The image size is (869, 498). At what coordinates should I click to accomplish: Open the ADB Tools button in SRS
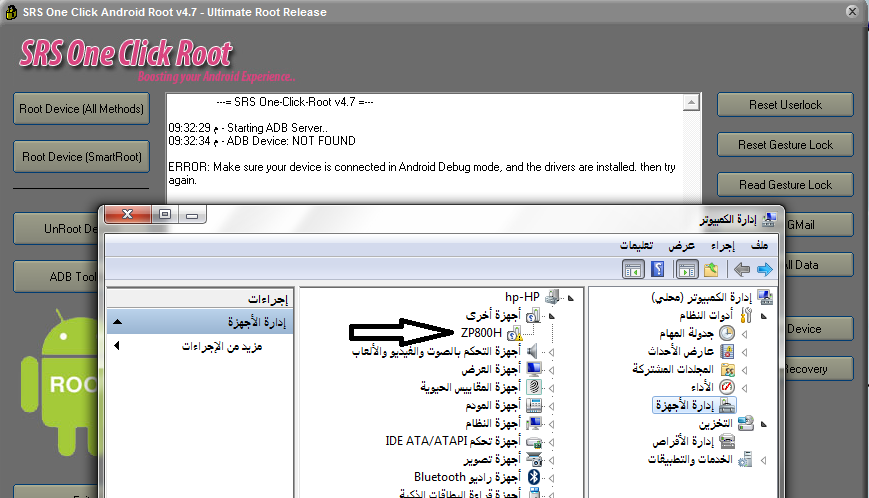coord(56,276)
